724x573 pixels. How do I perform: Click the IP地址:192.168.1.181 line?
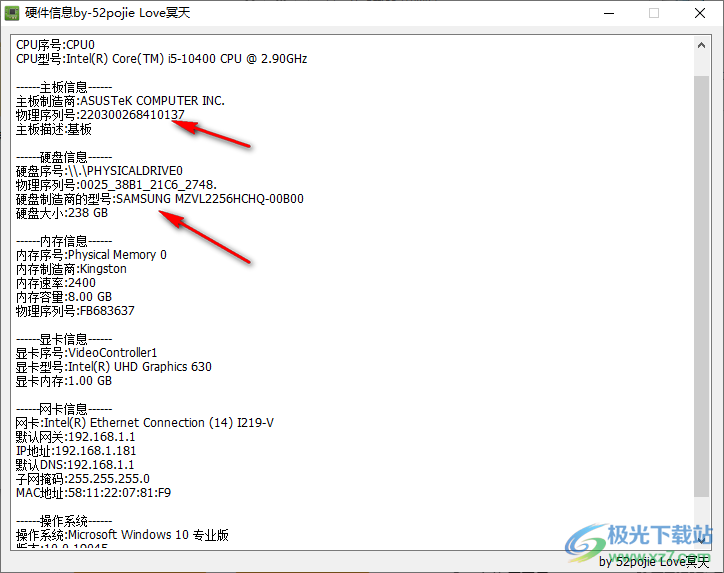[x=76, y=451]
